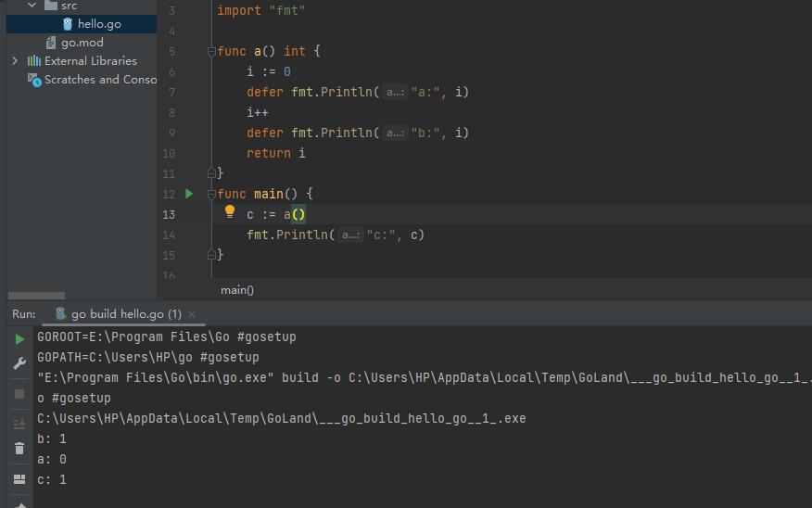Click 'i := 0' on line 6

269,71
